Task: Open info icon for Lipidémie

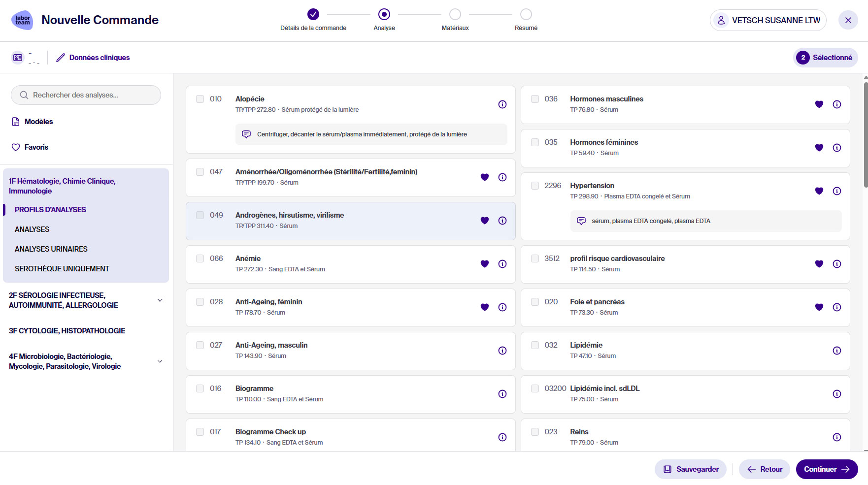Action: (836, 351)
